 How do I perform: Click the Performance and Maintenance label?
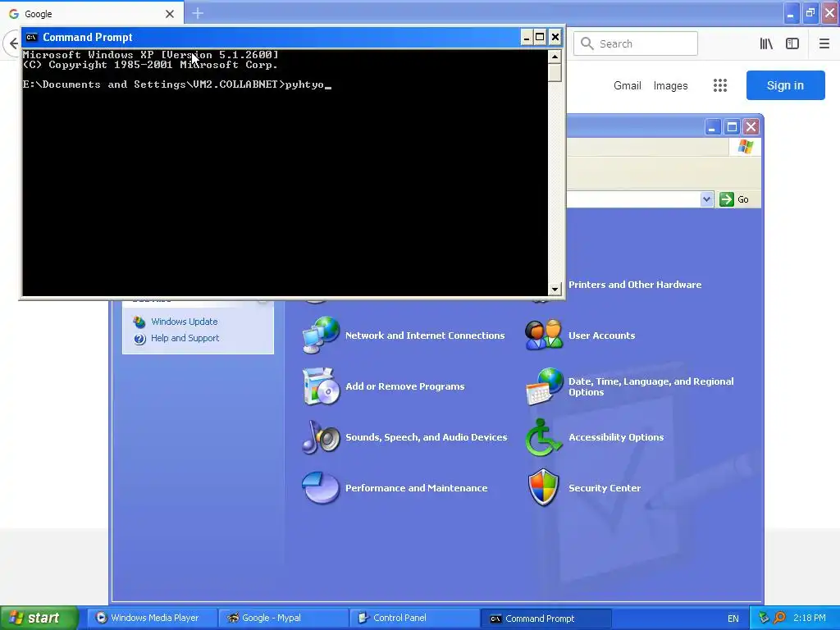(416, 488)
